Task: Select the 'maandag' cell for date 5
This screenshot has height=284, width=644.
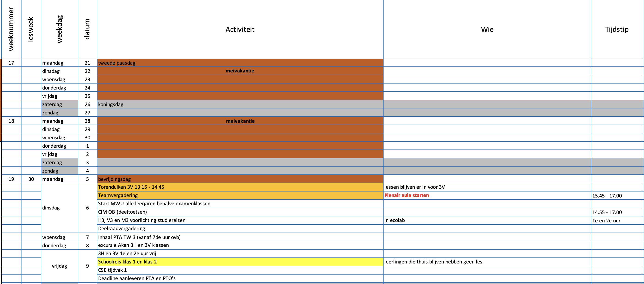Action: point(60,179)
